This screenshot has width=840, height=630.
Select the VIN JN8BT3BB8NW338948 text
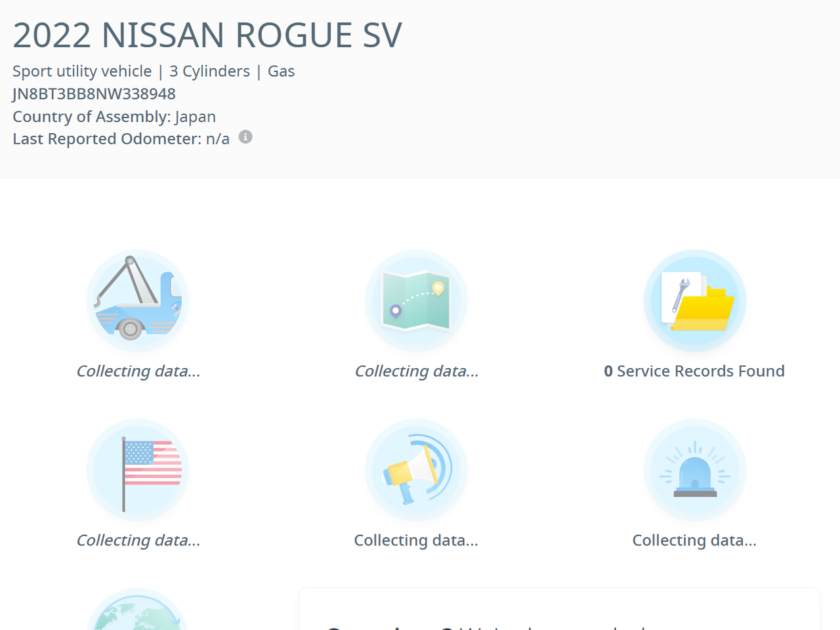94,94
